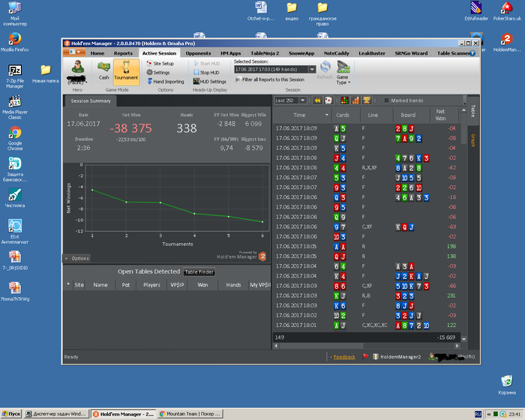This screenshot has height=420, width=525.
Task: Open the Game Type menu
Action: 343,72
